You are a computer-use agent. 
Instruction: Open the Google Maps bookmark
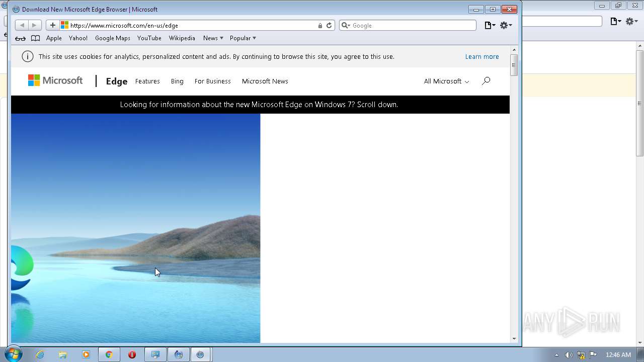pos(113,38)
